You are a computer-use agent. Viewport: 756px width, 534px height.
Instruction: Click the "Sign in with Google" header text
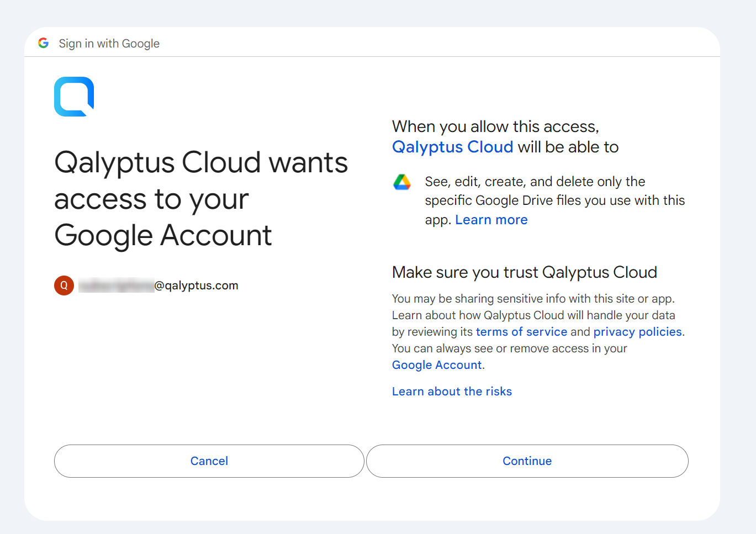109,43
